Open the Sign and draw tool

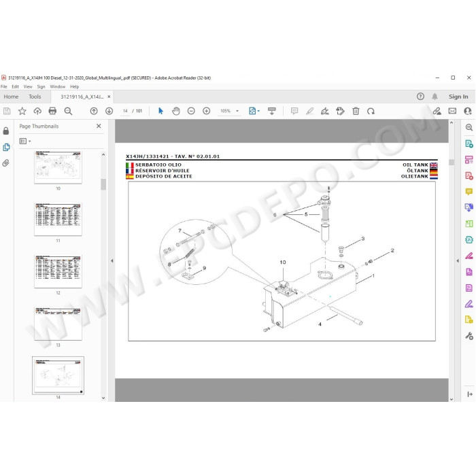click(x=325, y=111)
